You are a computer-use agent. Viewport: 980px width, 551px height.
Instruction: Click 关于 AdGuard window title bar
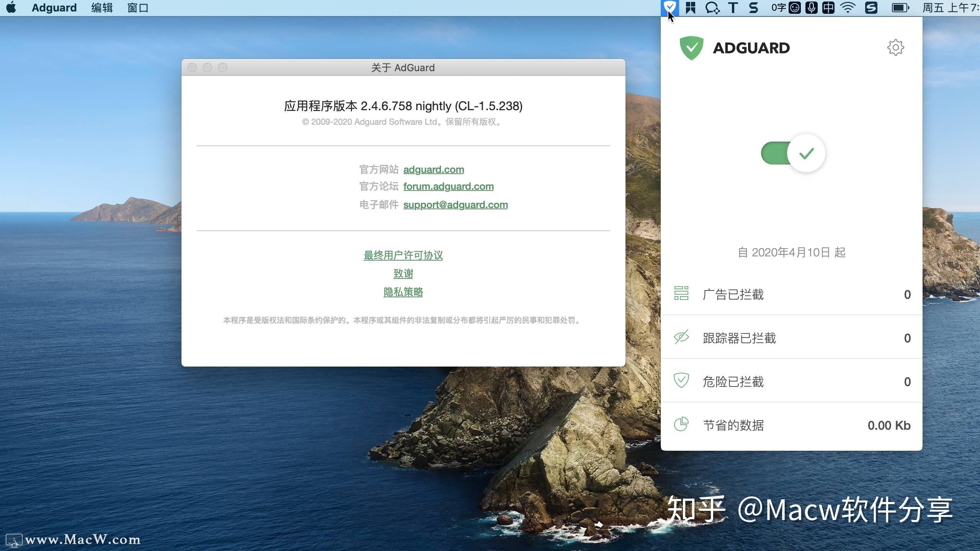(403, 67)
